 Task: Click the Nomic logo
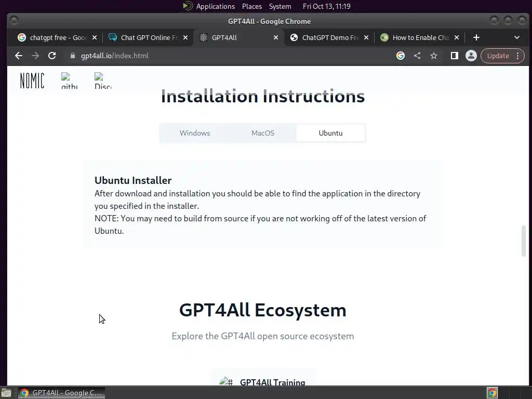click(32, 81)
